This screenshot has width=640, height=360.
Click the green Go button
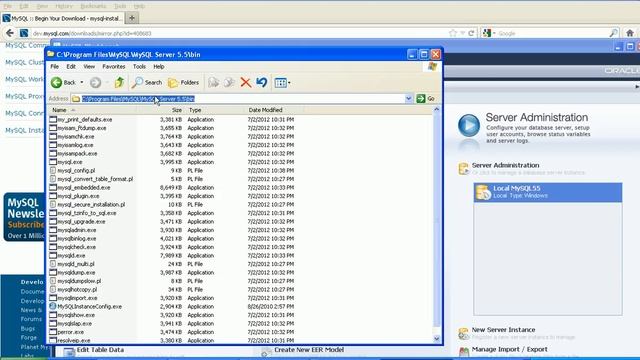point(425,98)
